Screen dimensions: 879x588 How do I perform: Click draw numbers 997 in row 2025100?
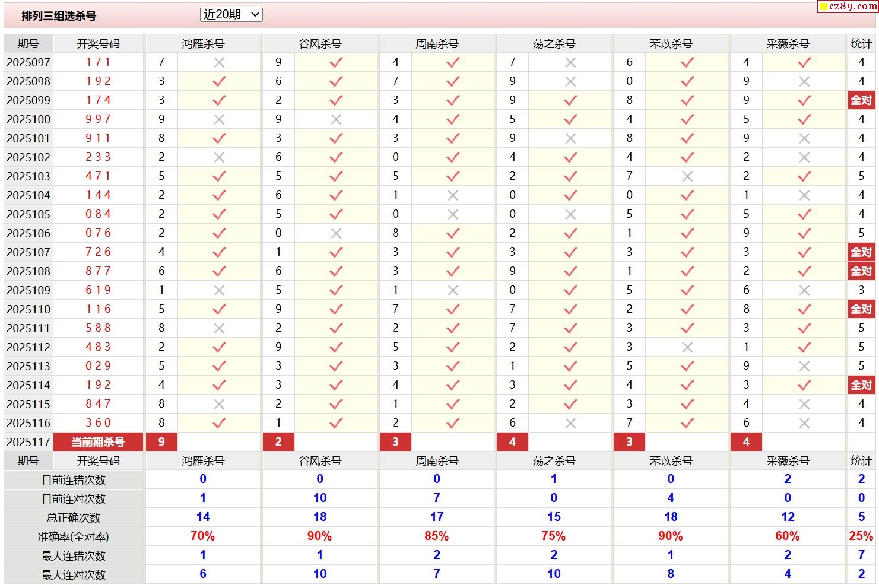pos(99,119)
